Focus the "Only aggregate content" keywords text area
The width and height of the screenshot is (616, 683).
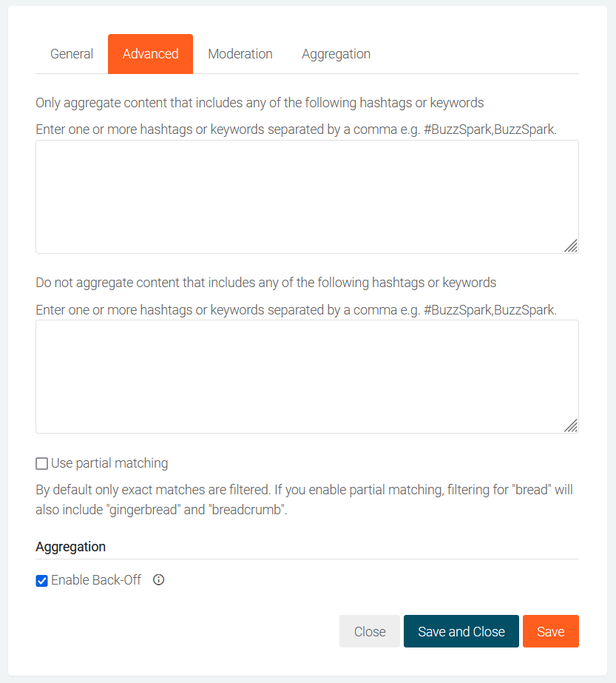(x=307, y=197)
